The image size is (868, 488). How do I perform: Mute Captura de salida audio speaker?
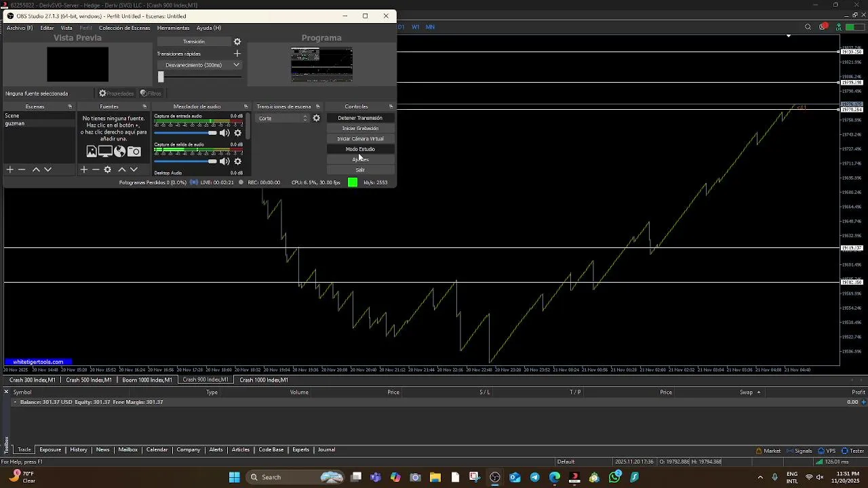coord(224,161)
